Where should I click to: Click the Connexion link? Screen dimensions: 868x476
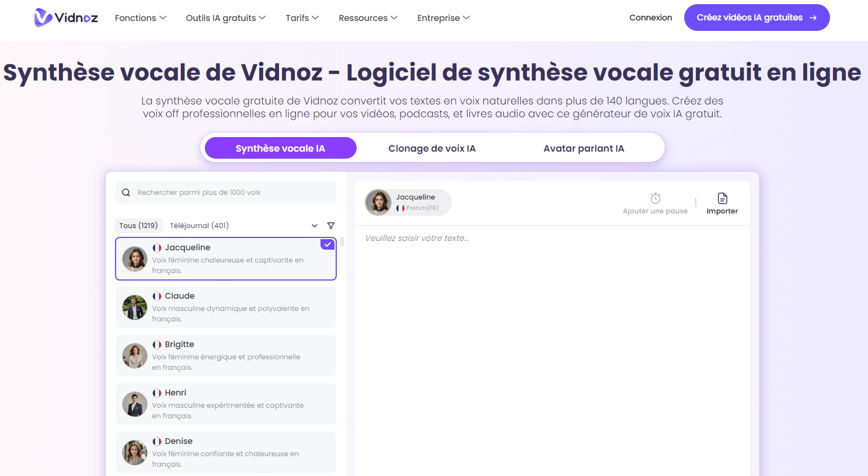coord(651,17)
